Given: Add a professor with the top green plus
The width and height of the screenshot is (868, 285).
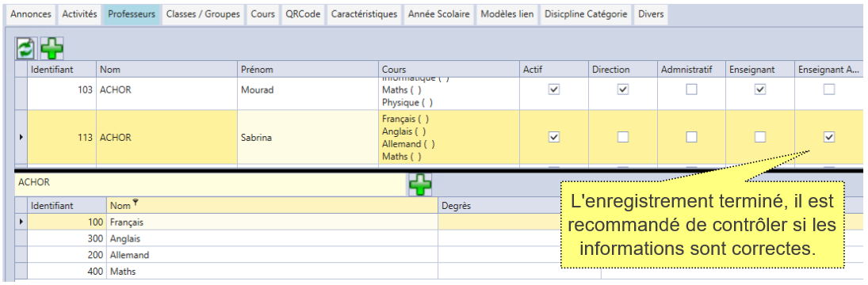Looking at the screenshot, I should coord(52,48).
